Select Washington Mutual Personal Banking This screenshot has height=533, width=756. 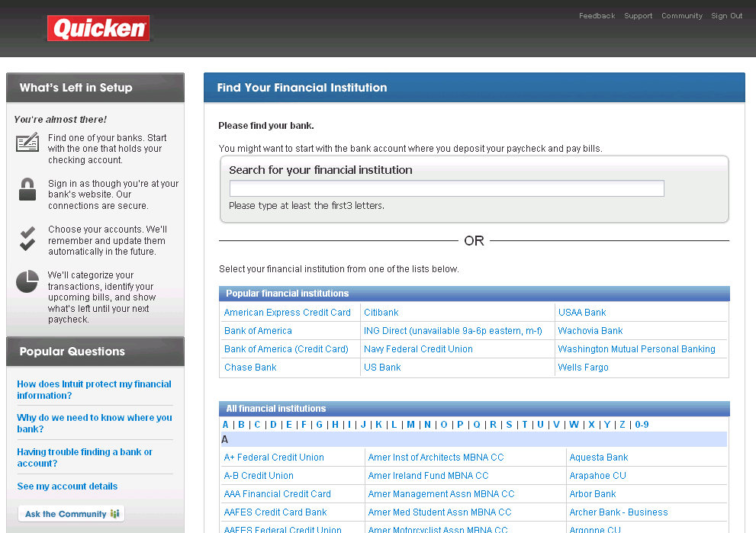click(x=636, y=349)
